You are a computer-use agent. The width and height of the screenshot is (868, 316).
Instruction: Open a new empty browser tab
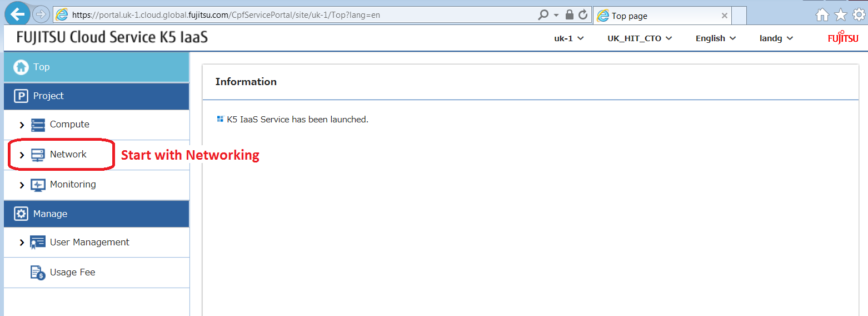(739, 16)
